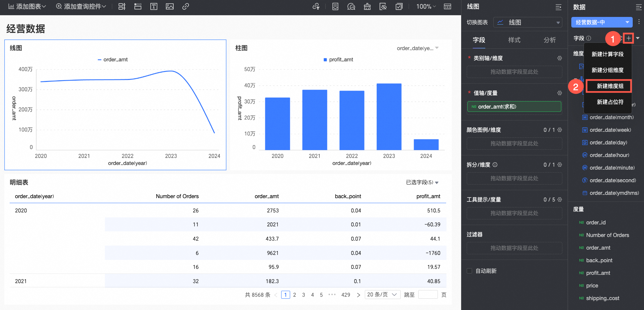Expand arrow next to field plus icon
Image resolution: width=644 pixels, height=310 pixels.
(x=638, y=38)
